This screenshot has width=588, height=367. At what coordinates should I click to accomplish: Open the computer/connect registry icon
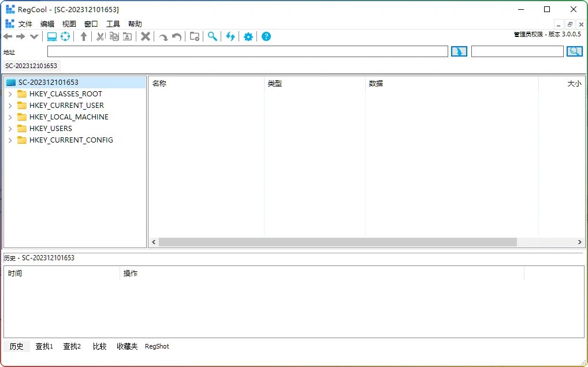click(x=52, y=36)
